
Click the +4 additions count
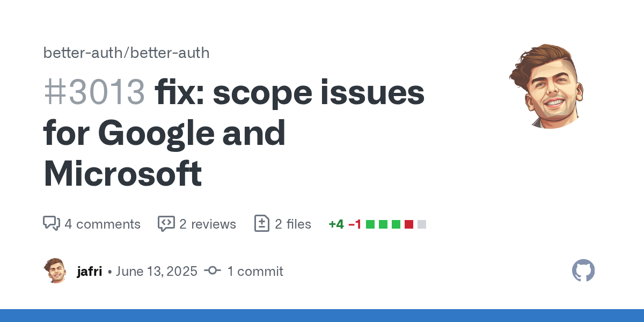click(336, 224)
